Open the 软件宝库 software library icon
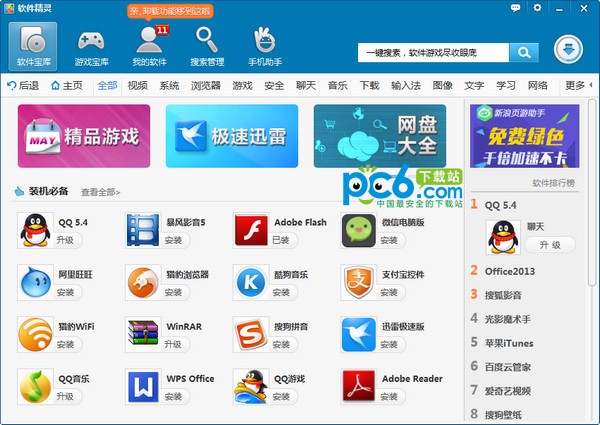The image size is (600, 425). [33, 46]
